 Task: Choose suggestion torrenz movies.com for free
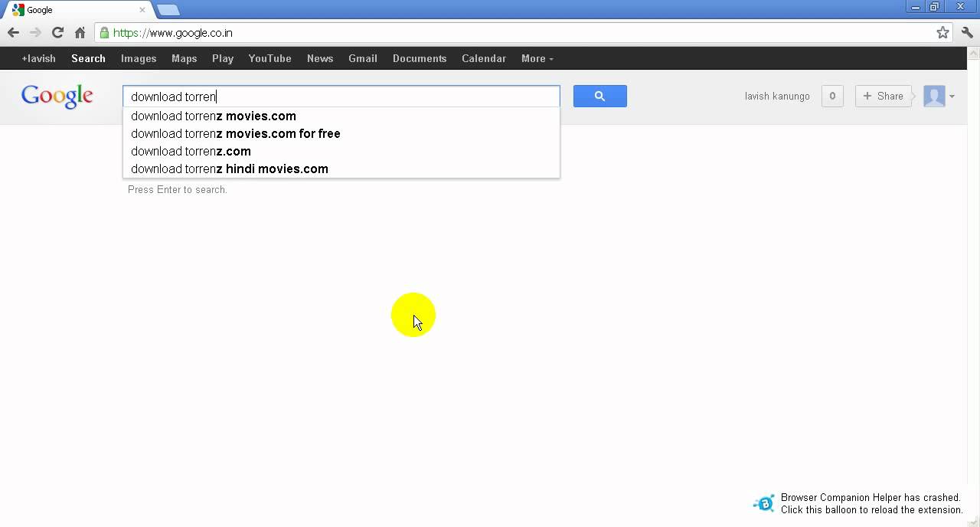[341, 134]
